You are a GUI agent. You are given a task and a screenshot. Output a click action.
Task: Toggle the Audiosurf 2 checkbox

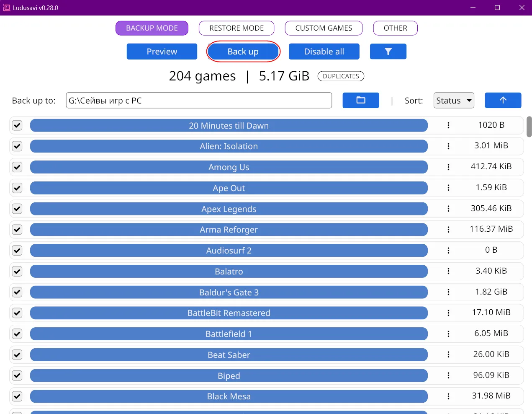(17, 251)
